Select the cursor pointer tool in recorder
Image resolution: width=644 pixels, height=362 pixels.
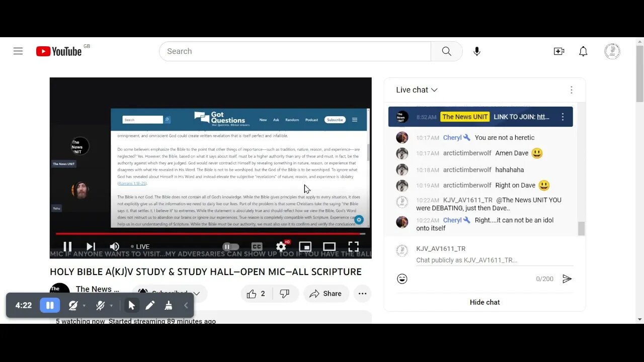pos(132,305)
